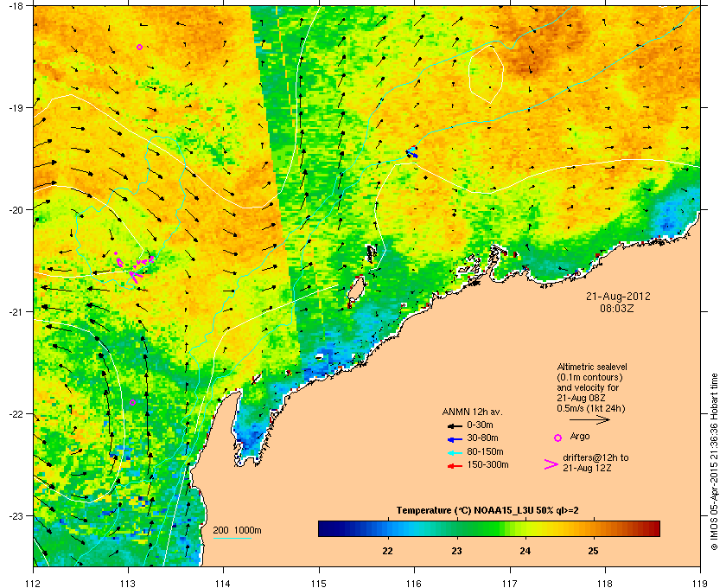Click the date label 21-Aug-2012

pos(618,297)
